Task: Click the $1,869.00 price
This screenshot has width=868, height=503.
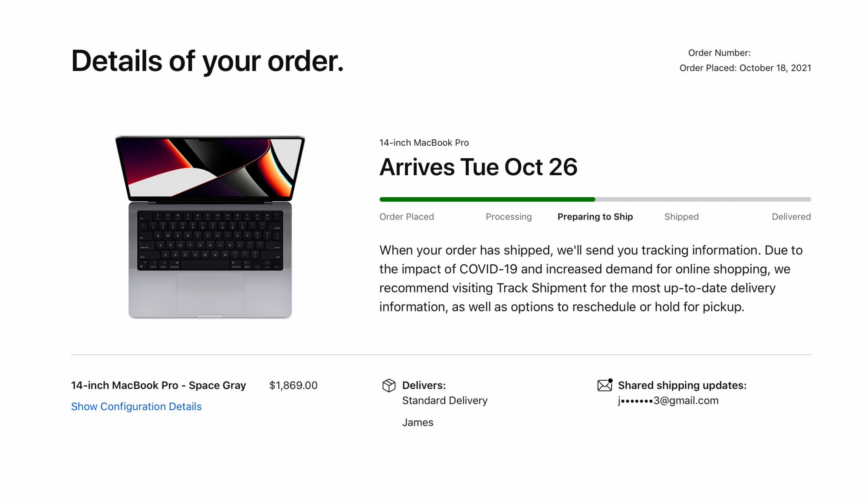Action: (x=293, y=385)
